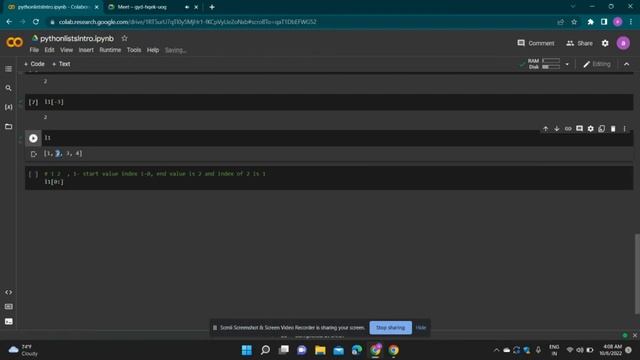The image size is (640, 360).
Task: Open a new browser tab
Action: point(212,7)
